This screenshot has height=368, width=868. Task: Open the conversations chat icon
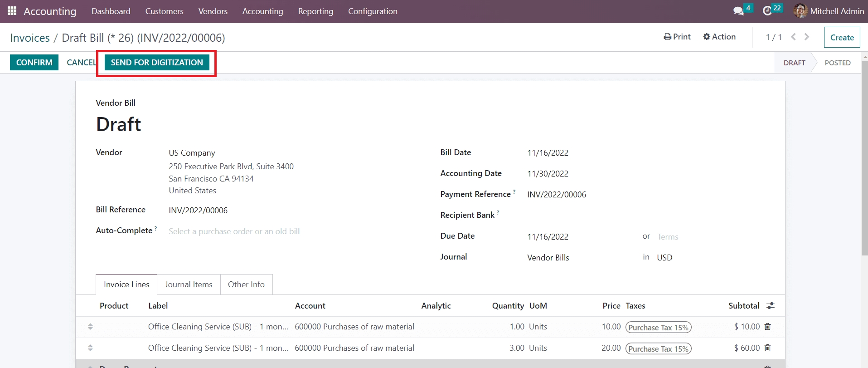738,11
